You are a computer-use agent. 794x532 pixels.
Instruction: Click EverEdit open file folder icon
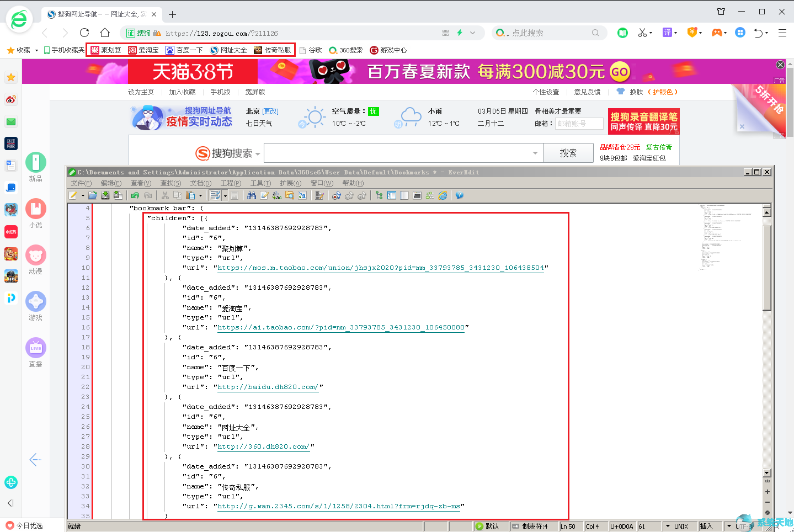pyautogui.click(x=92, y=195)
